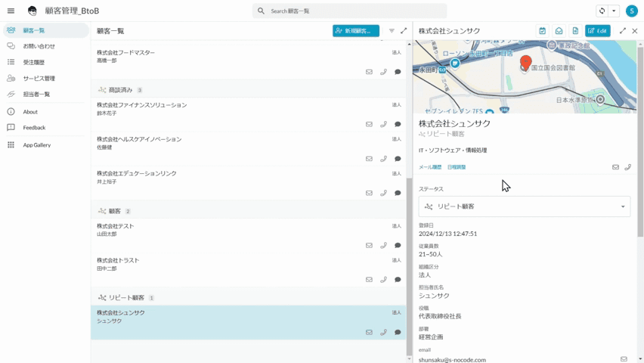The height and width of the screenshot is (363, 644).
Task: Click the Search 顧客一覧 field
Action: point(349,11)
